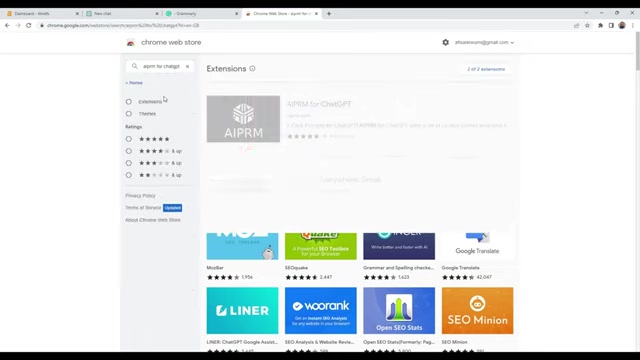Open Chrome Web Store settings gear
Viewport: 640px width, 360px height.
point(445,42)
